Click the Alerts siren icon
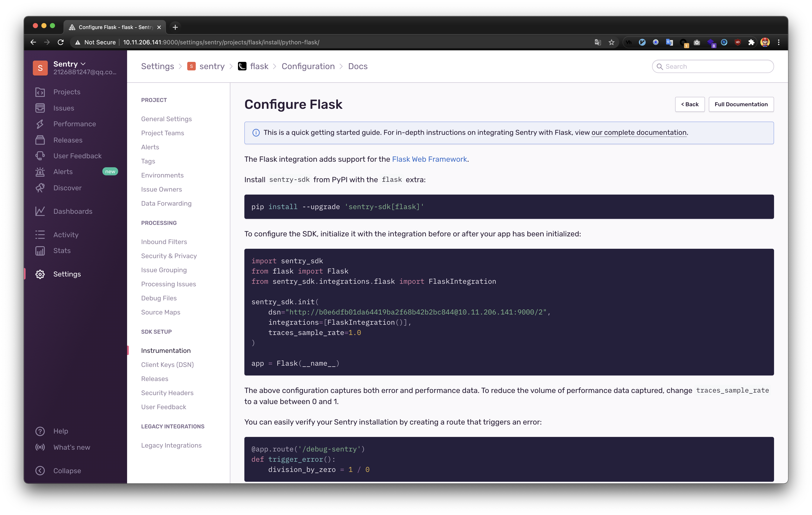Image resolution: width=812 pixels, height=515 pixels. point(40,172)
